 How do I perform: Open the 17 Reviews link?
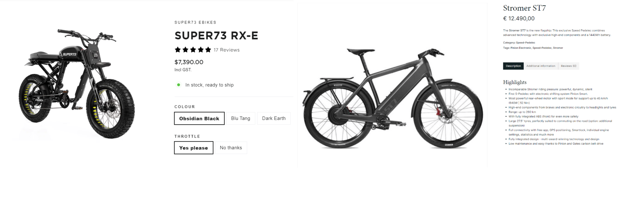click(227, 50)
